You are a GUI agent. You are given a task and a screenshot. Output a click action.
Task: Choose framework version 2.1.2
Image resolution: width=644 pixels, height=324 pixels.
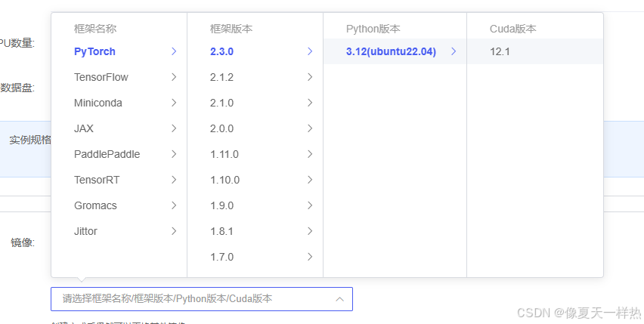(255, 77)
